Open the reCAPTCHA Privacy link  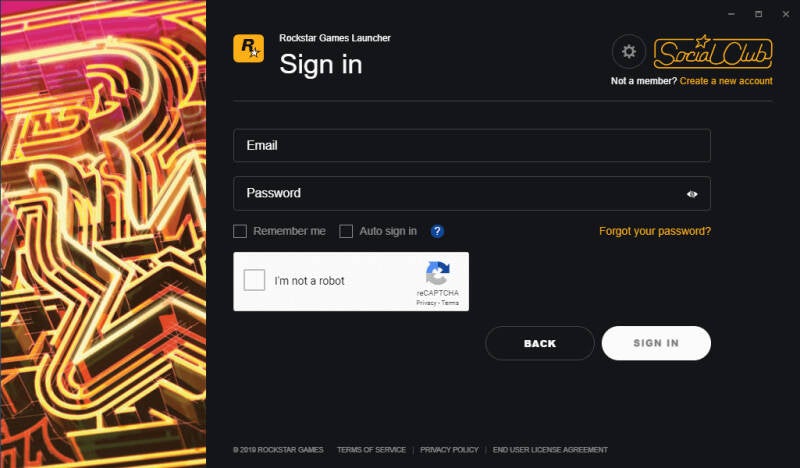426,303
